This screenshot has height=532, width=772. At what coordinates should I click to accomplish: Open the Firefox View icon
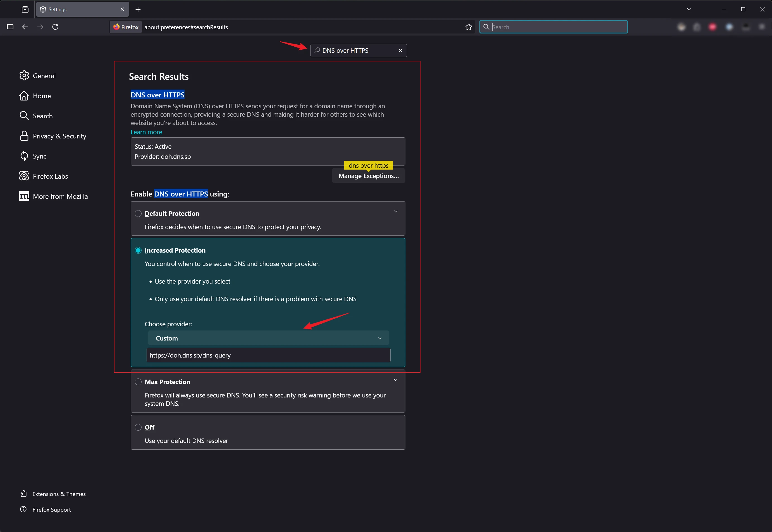(x=25, y=9)
